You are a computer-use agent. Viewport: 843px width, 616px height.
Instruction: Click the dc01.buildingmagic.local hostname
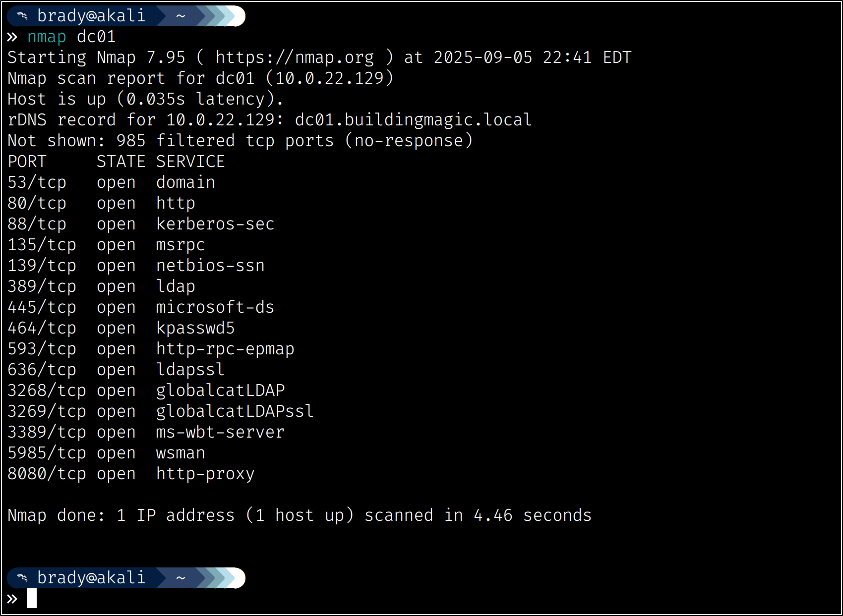tap(413, 120)
